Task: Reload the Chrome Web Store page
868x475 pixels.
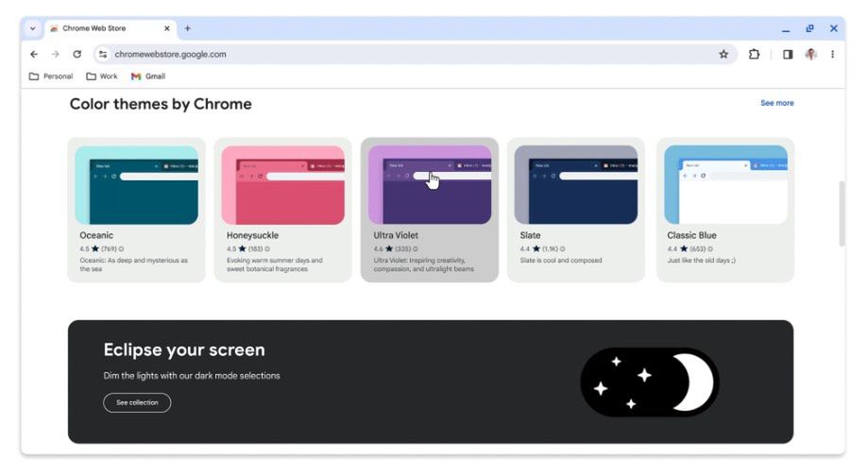Action: point(77,54)
